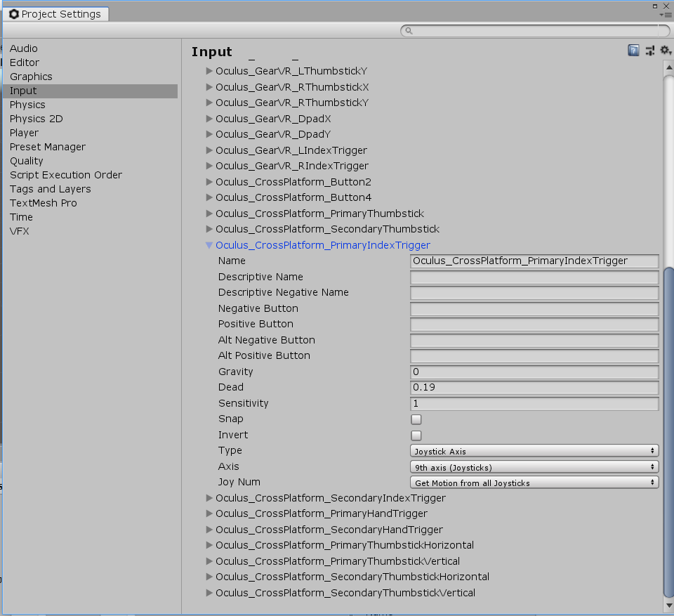Open the gear settings menu for Input

(664, 51)
